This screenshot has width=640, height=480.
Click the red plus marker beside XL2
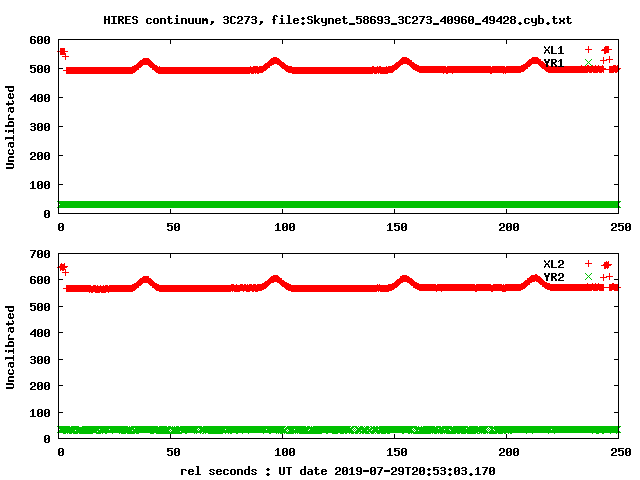click(588, 263)
